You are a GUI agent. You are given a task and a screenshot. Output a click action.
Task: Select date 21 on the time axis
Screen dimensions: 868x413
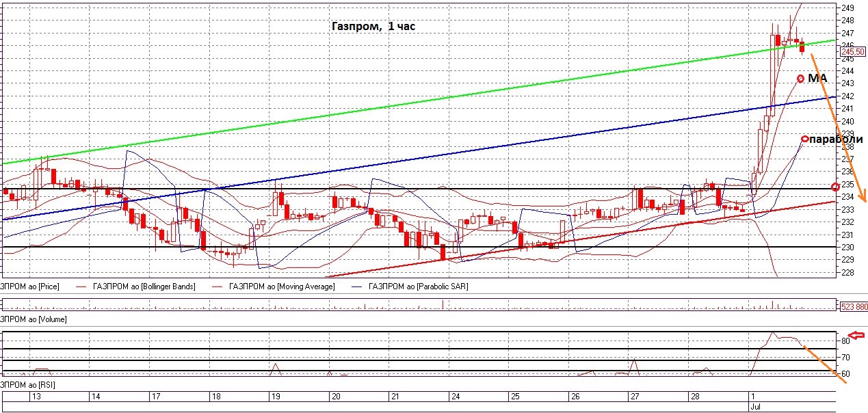tap(395, 397)
